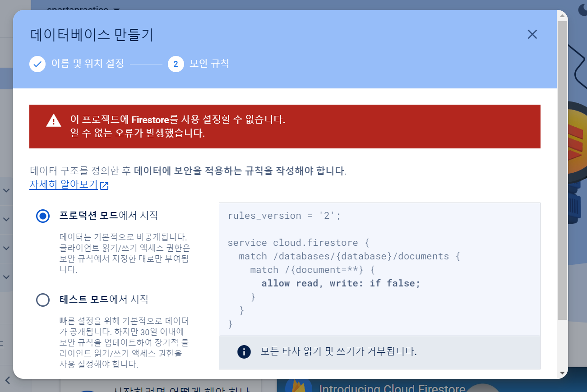Go back to 이름 및 위치 설정 step

[x=88, y=64]
